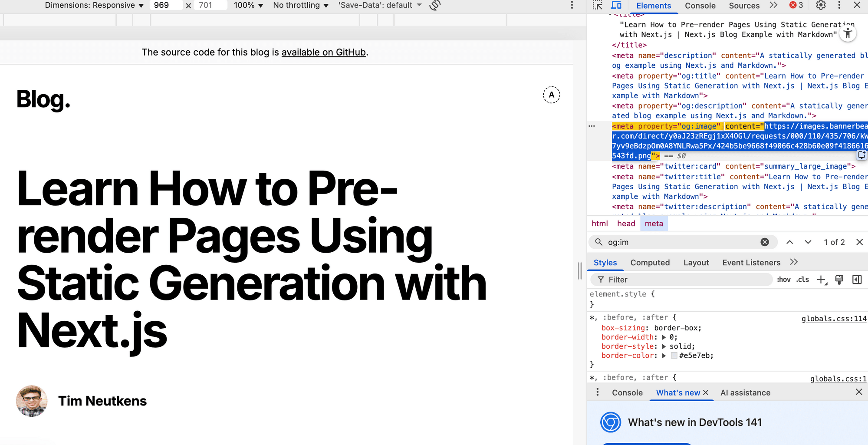Screen dimensions: 868x445
Task: Toggle the device toolbar icon
Action: coord(616,5)
